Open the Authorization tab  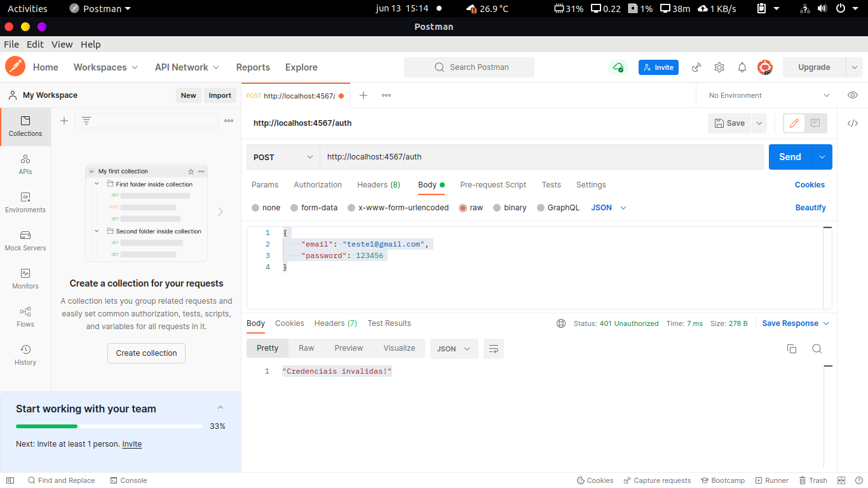[x=318, y=185]
